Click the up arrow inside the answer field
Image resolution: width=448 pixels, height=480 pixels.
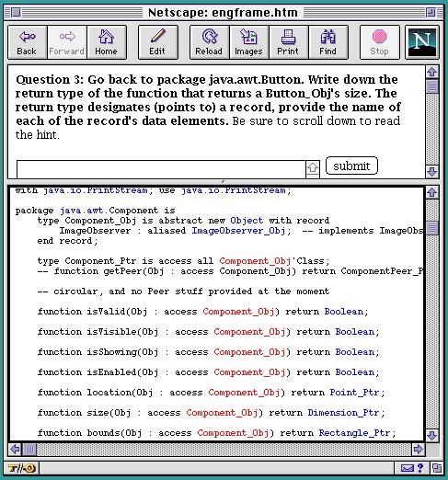click(313, 167)
